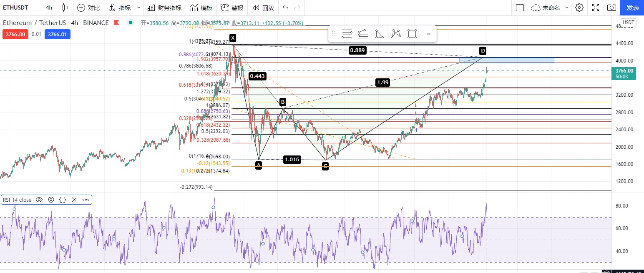
Task: Click the Ethereum / TetherUS chart title
Action: pyautogui.click(x=56, y=23)
